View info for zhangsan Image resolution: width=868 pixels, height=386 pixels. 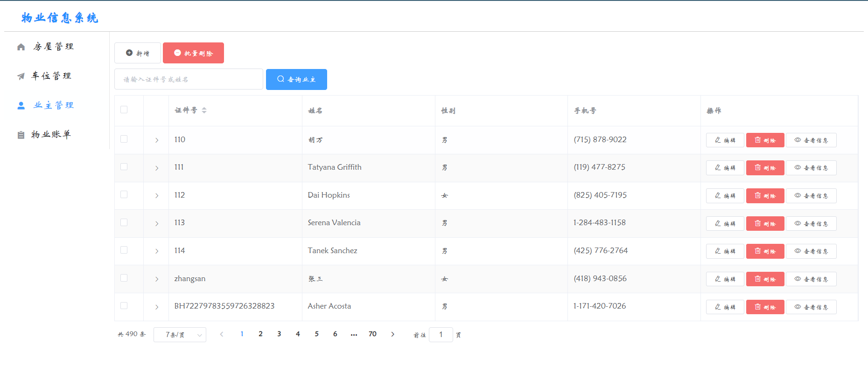coord(811,279)
